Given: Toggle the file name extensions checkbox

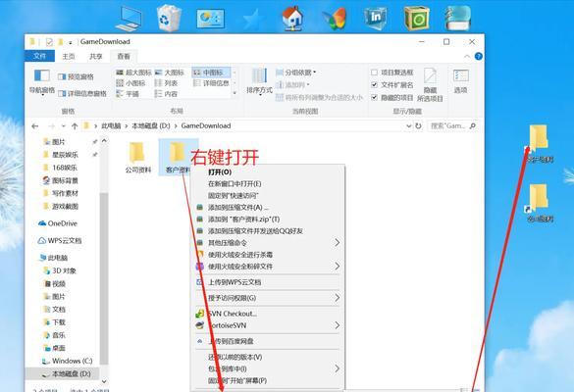Looking at the screenshot, I should click(x=374, y=85).
